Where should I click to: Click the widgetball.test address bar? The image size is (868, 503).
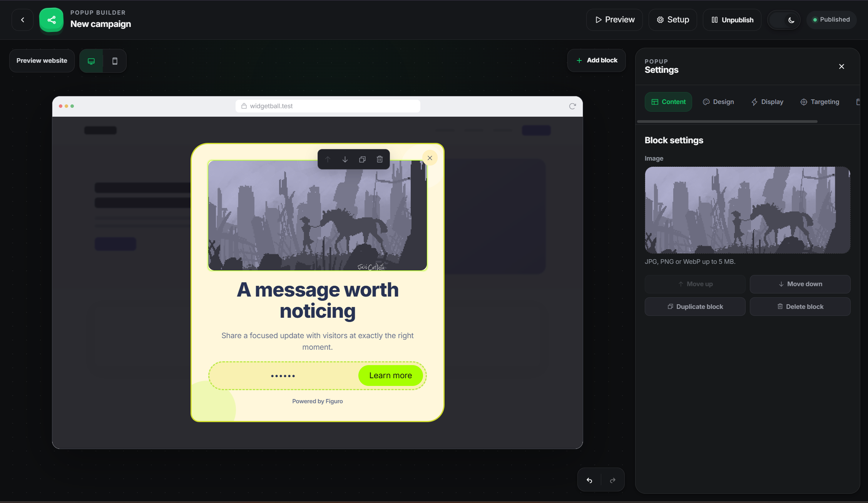[328, 106]
